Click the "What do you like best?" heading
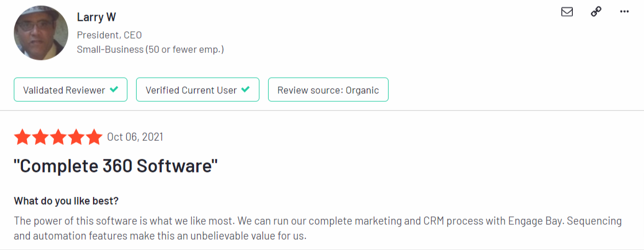 coord(66,201)
